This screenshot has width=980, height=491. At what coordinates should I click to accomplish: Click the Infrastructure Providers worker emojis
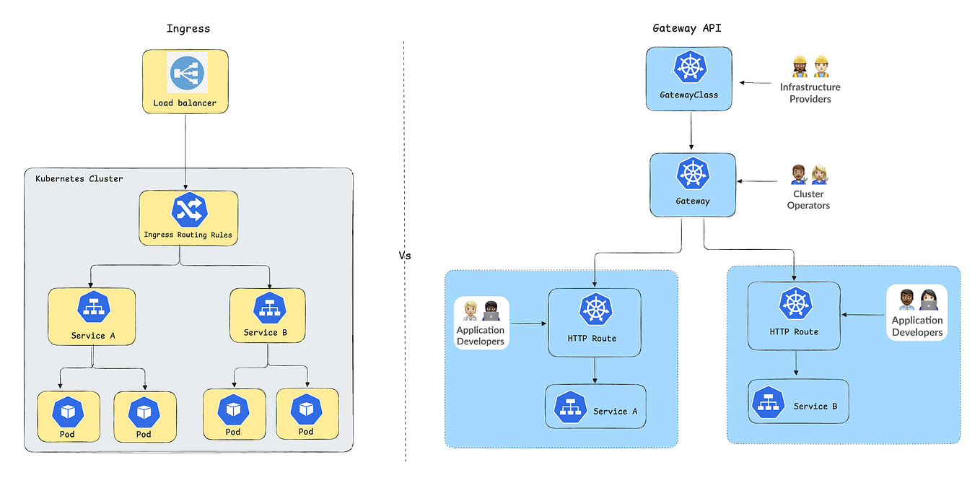[x=810, y=66]
